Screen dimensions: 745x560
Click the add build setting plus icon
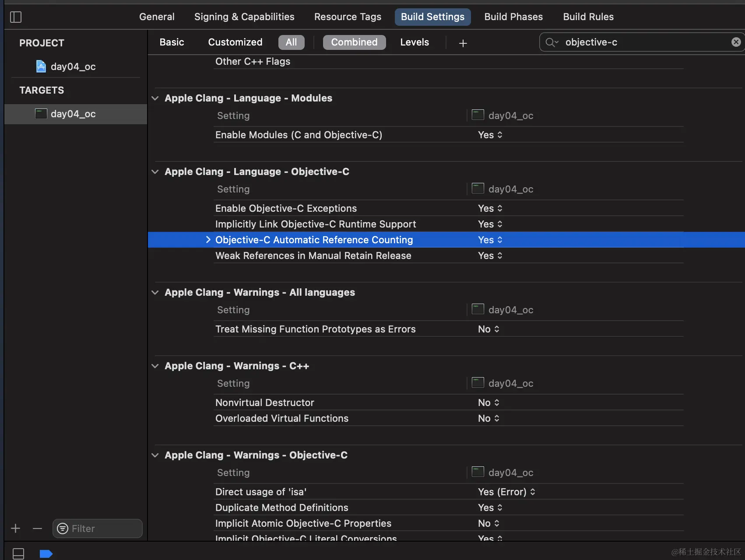[463, 43]
